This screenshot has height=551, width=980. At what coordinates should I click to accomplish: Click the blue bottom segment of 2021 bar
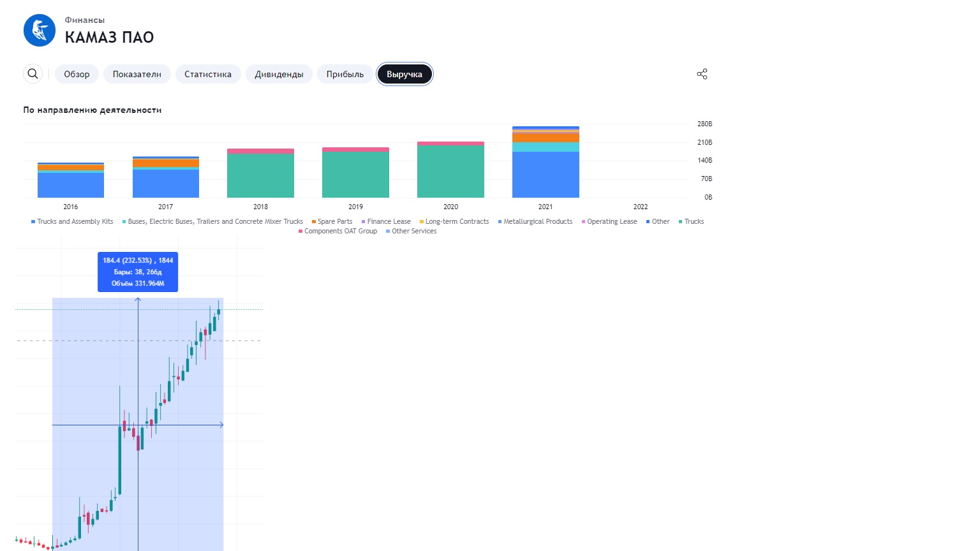pyautogui.click(x=546, y=175)
